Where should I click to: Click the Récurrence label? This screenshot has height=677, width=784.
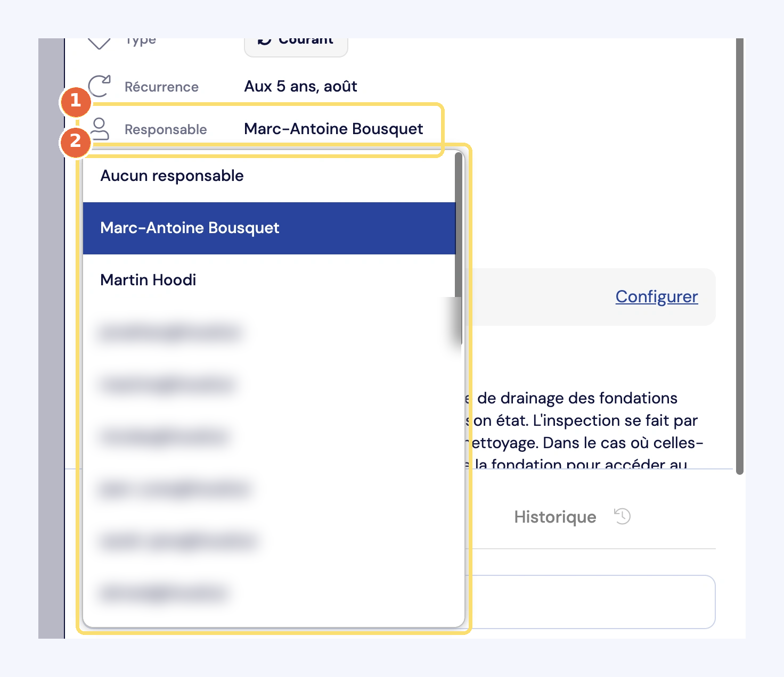click(161, 87)
